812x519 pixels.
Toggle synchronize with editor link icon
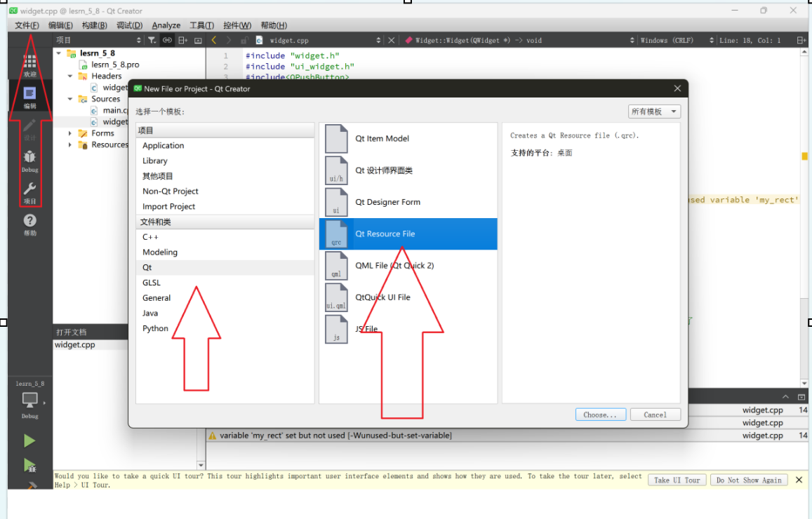[167, 41]
